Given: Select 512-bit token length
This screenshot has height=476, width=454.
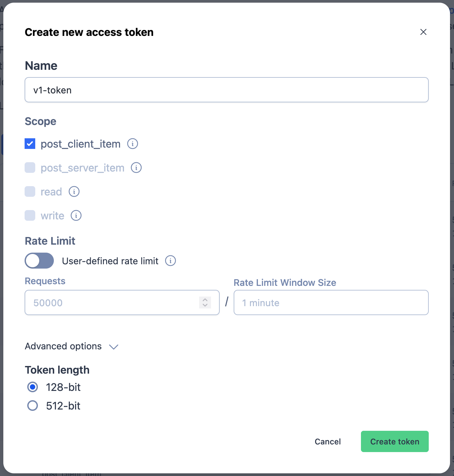Looking at the screenshot, I should [33, 406].
